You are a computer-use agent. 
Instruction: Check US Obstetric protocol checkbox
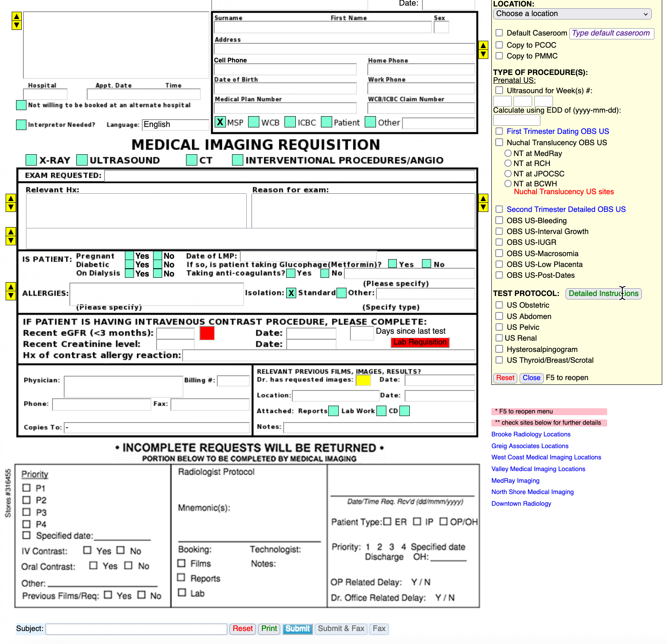[x=499, y=305]
